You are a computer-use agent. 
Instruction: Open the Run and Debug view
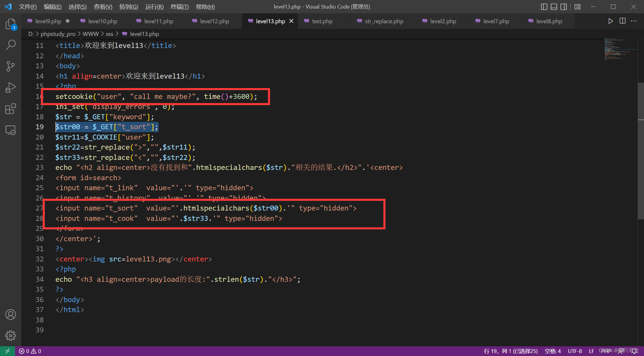[11, 87]
